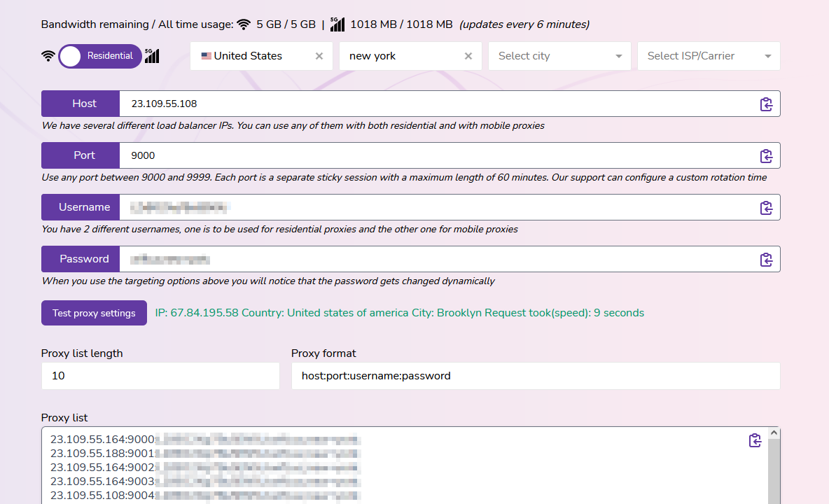Toggle the Residential / mobile switch
829x504 pixels.
(x=100, y=56)
